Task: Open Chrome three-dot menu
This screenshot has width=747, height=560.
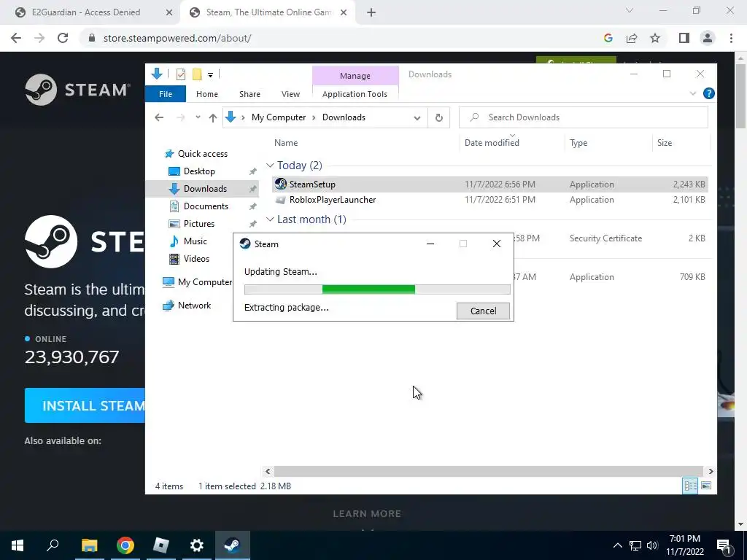Action: [x=731, y=38]
